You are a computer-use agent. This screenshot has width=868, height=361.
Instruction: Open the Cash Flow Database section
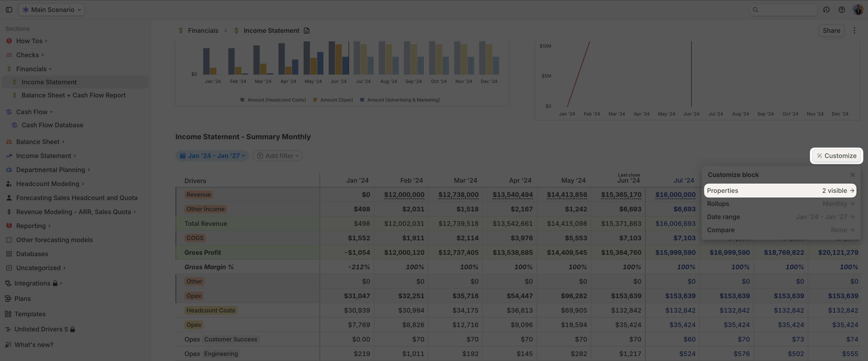tap(52, 125)
